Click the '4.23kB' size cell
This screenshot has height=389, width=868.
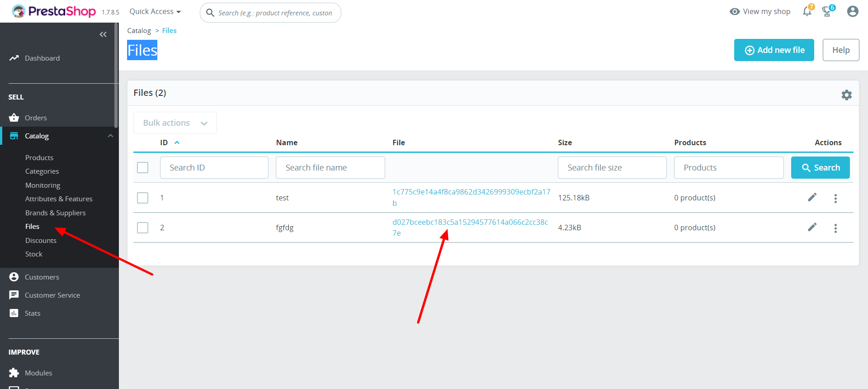click(x=569, y=228)
